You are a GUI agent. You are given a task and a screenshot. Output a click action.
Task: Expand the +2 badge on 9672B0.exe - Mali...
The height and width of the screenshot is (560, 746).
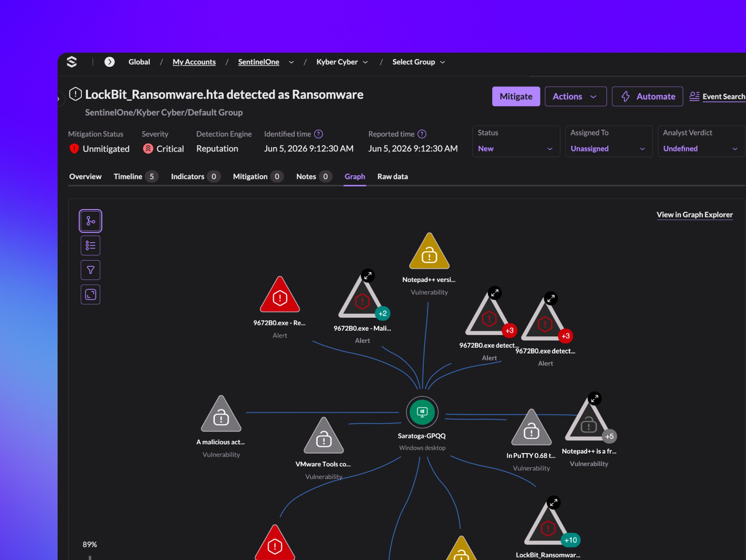tap(382, 314)
